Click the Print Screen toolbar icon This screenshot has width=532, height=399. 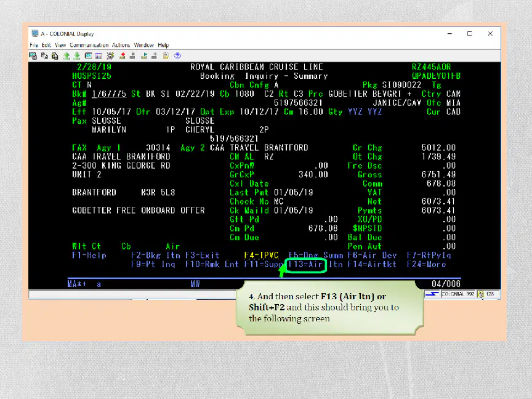33,56
